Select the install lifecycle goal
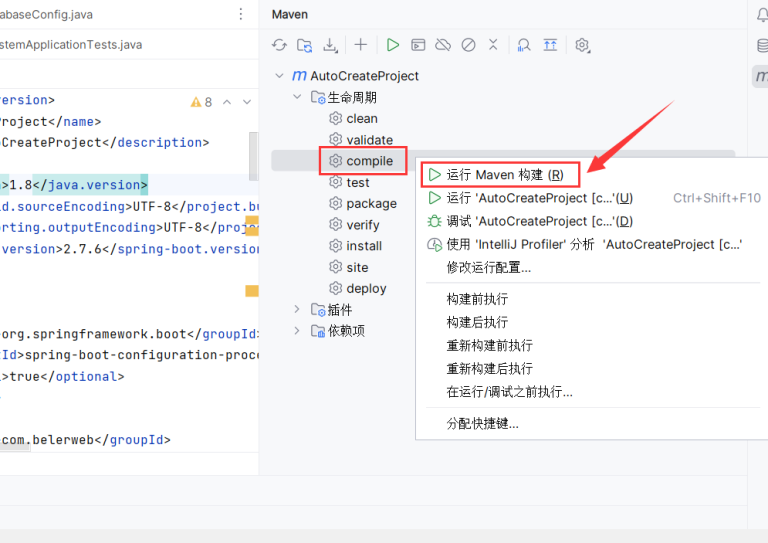This screenshot has height=543, width=768. [364, 246]
